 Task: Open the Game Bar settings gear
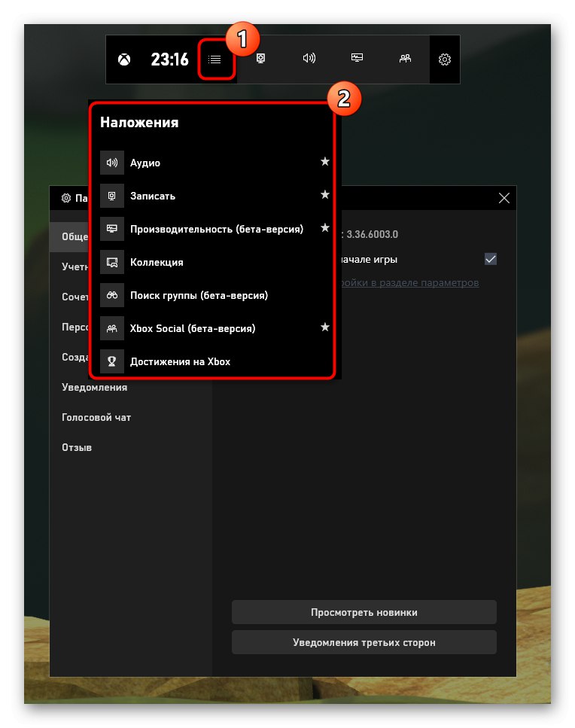coord(445,59)
